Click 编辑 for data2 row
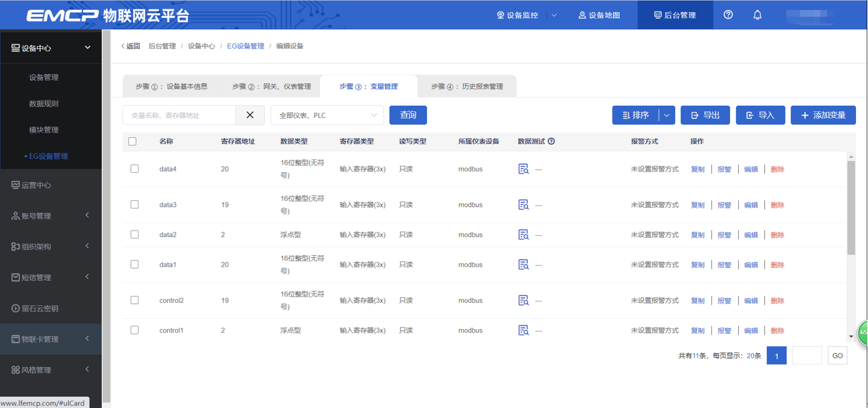868x408 pixels. 751,235
